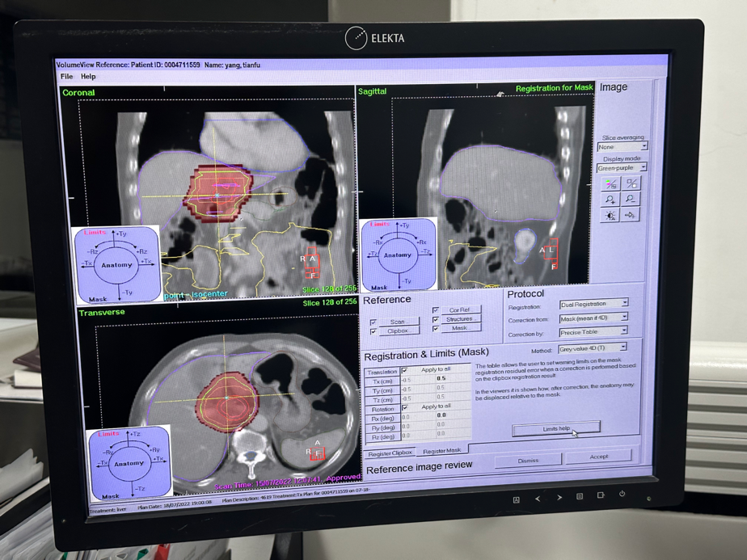The image size is (747, 560).
Task: Expand the Display mode dropdown
Action: tap(622, 167)
